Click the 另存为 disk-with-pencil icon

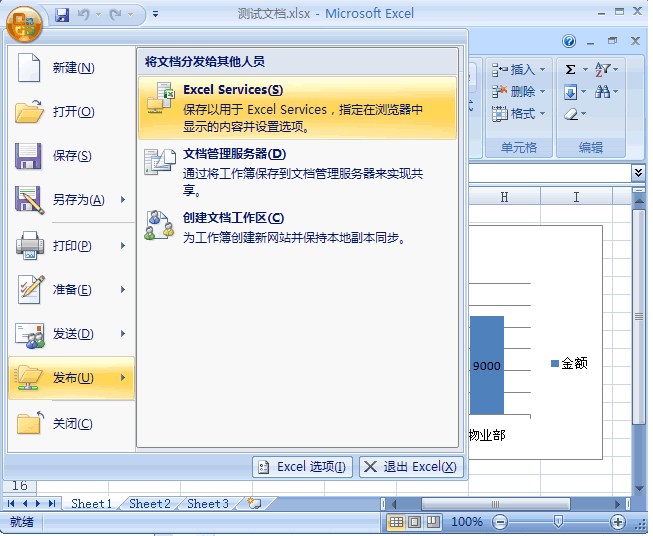(x=29, y=200)
